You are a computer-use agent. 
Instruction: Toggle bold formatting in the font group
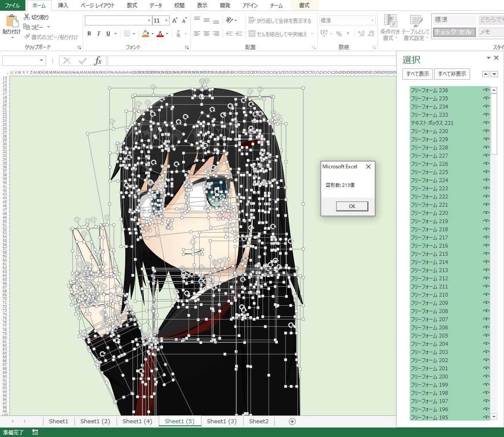89,34
